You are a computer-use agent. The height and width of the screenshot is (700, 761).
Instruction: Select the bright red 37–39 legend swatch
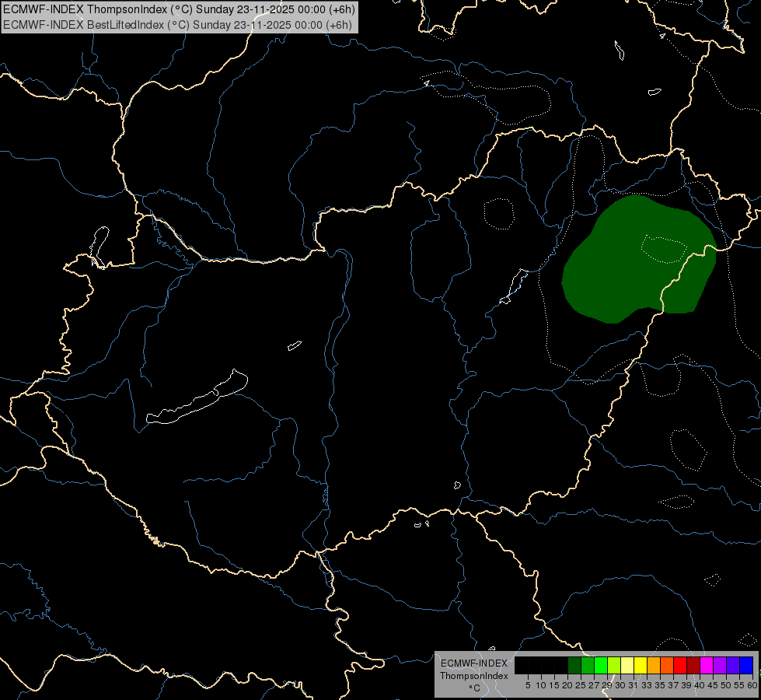[680, 665]
